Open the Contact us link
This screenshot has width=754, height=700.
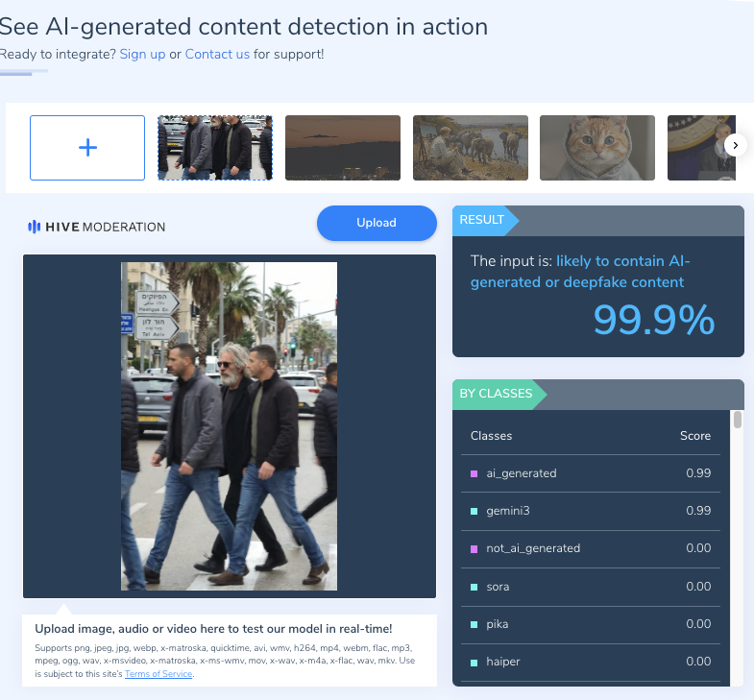[217, 55]
